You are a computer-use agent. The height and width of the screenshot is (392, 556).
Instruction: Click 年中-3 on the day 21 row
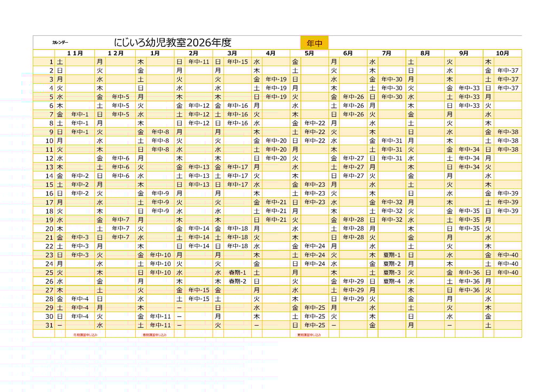pyautogui.click(x=80, y=237)
